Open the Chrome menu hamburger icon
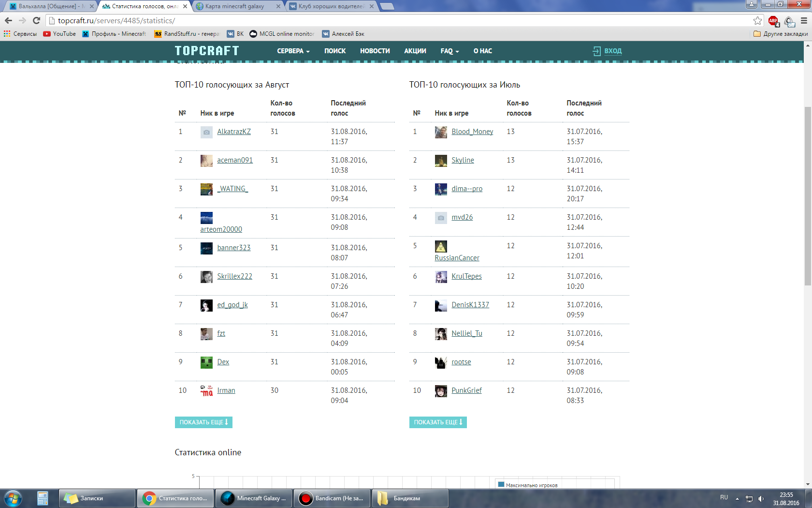 click(x=804, y=20)
